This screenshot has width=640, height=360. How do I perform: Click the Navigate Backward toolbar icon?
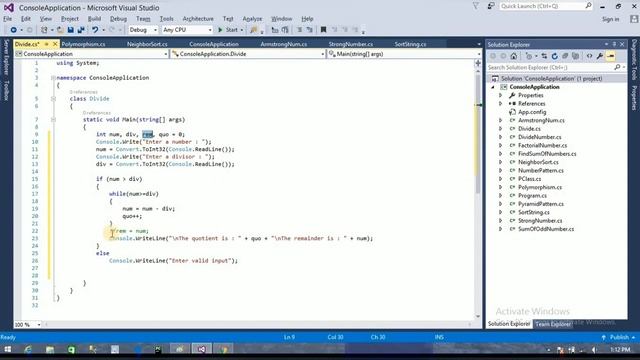tap(13, 30)
